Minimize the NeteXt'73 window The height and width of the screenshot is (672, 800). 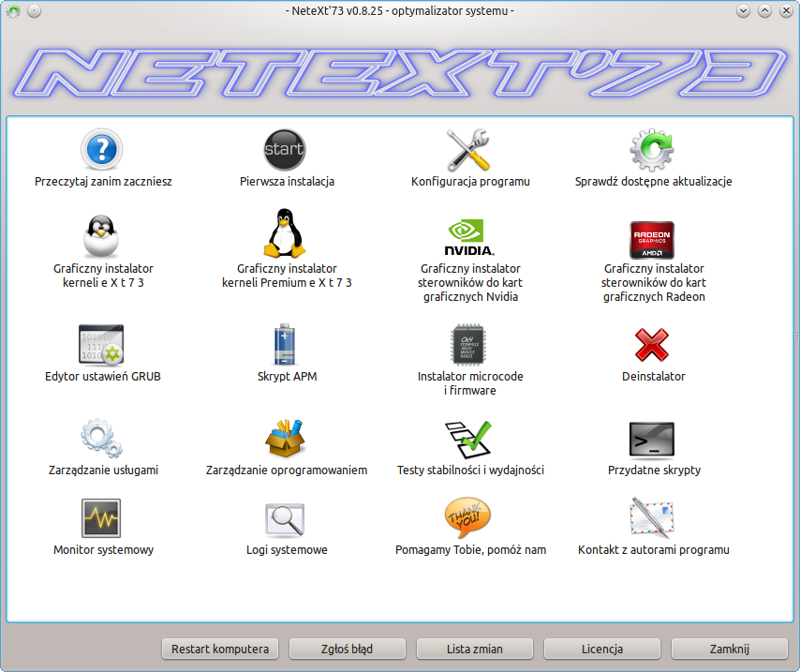point(743,10)
